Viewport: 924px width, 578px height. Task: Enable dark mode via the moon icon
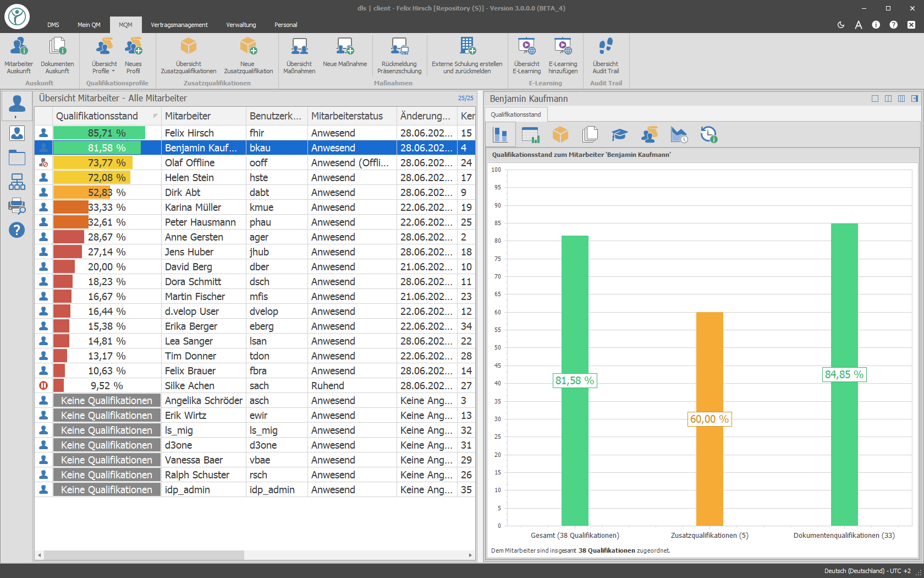click(841, 25)
